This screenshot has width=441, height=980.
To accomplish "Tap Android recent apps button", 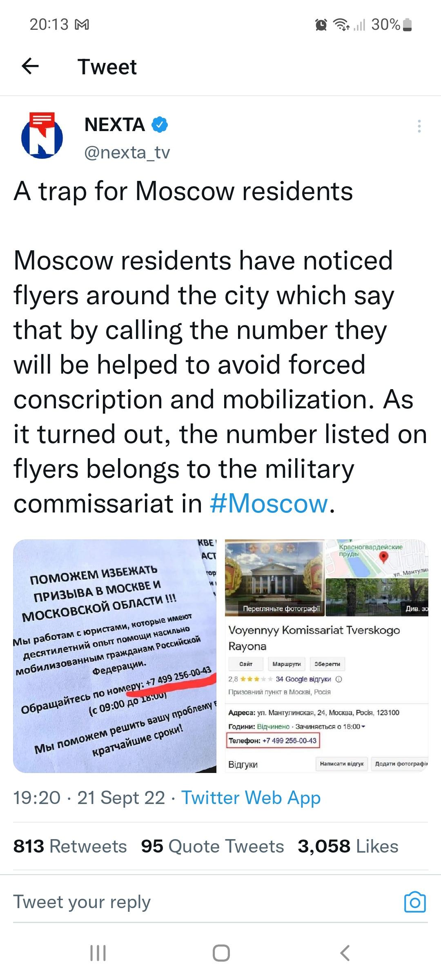I will click(x=98, y=953).
